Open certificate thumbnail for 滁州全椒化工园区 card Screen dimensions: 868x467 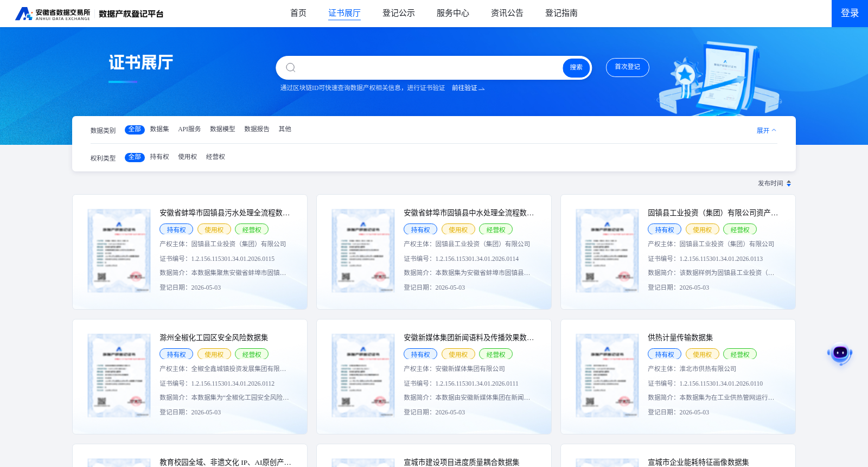coord(119,375)
